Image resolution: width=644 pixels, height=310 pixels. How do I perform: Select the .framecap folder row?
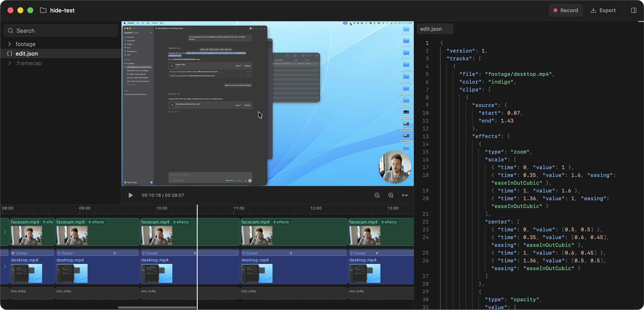click(61, 63)
